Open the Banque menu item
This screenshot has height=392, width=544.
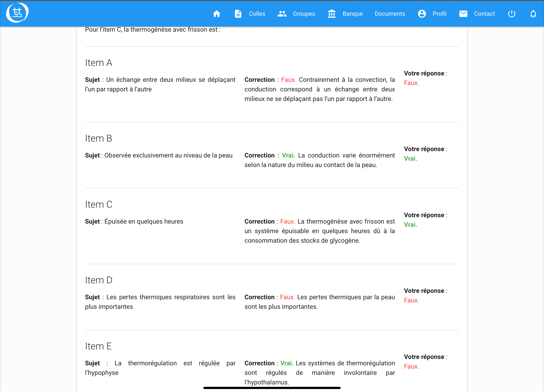click(x=352, y=14)
